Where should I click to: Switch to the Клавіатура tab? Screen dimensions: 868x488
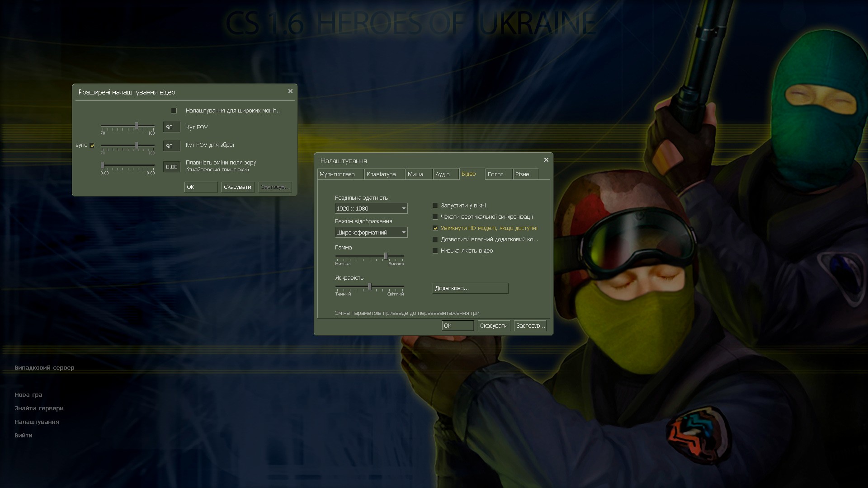(x=381, y=174)
